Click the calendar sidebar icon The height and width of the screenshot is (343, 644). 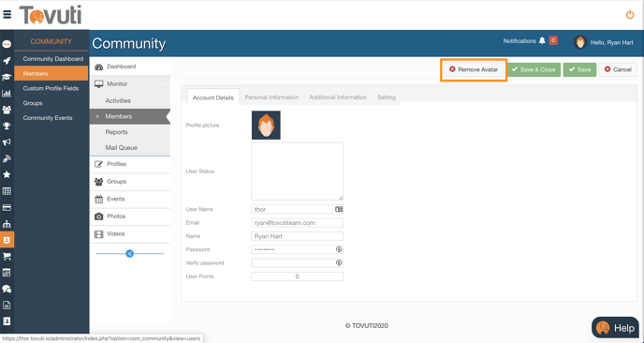point(7,273)
